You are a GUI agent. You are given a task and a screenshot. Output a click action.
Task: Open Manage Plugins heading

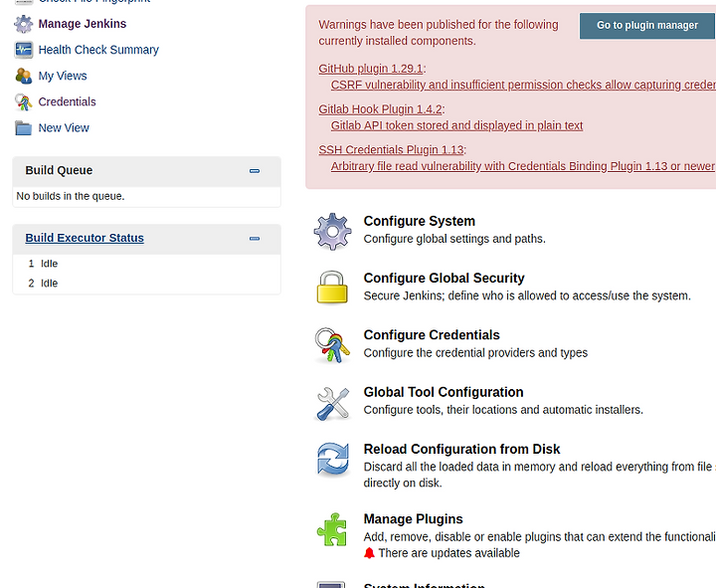pos(414,519)
